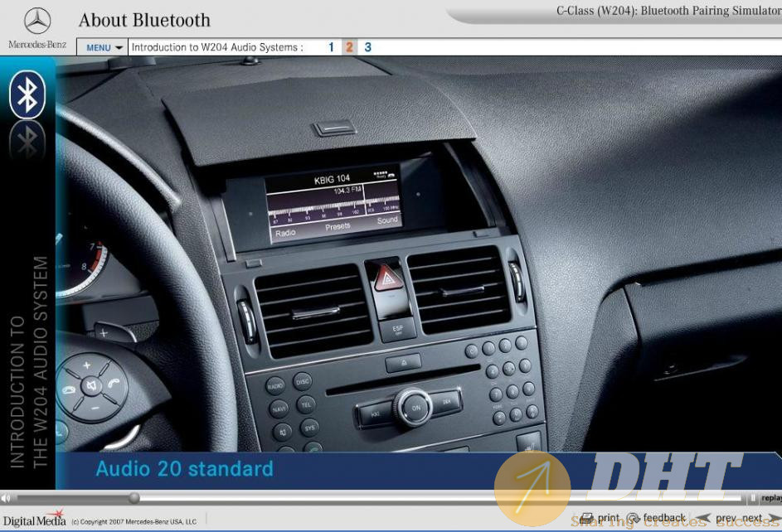The image size is (782, 532).
Task: Open the MENU dropdown
Action: [103, 47]
